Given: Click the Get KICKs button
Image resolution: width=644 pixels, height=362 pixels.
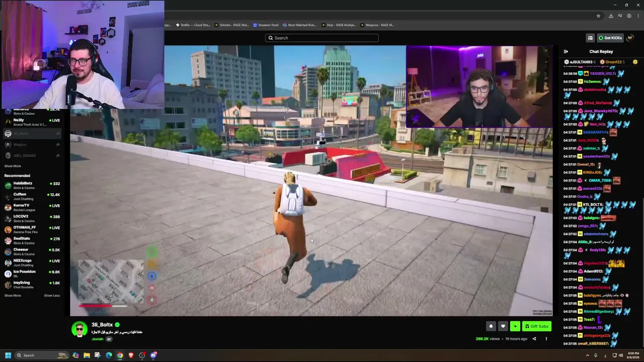Looking at the screenshot, I should (610, 38).
